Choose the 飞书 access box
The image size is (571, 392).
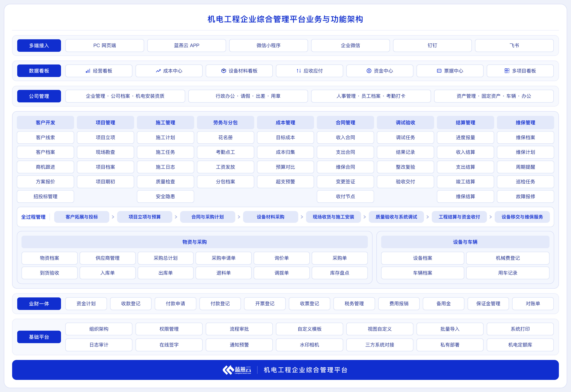(514, 46)
